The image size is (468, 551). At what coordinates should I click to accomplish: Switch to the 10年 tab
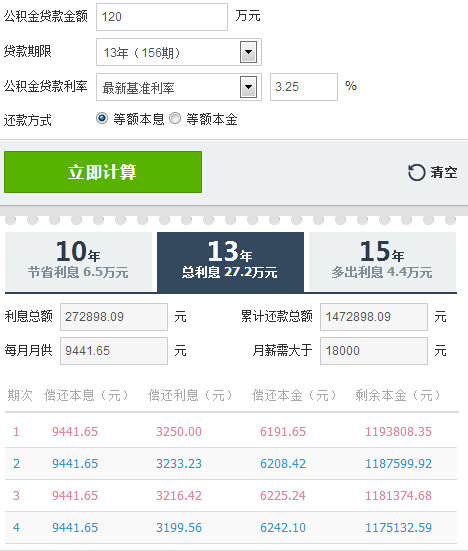(79, 262)
